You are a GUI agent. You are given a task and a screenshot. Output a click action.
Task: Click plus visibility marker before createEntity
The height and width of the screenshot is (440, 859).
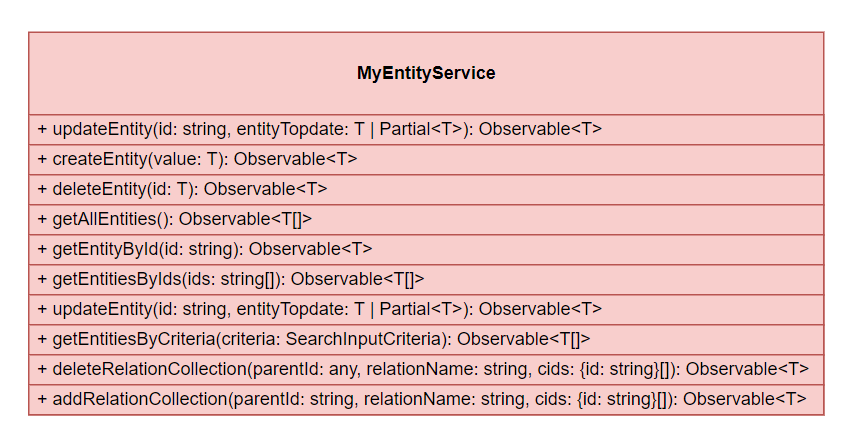click(x=43, y=159)
